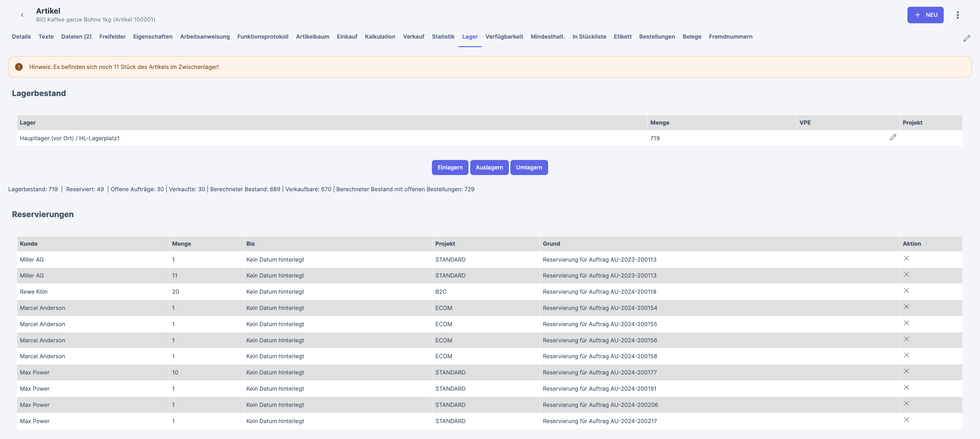Delete reservation for Auftrag AU-2024-200217

pyautogui.click(x=906, y=420)
